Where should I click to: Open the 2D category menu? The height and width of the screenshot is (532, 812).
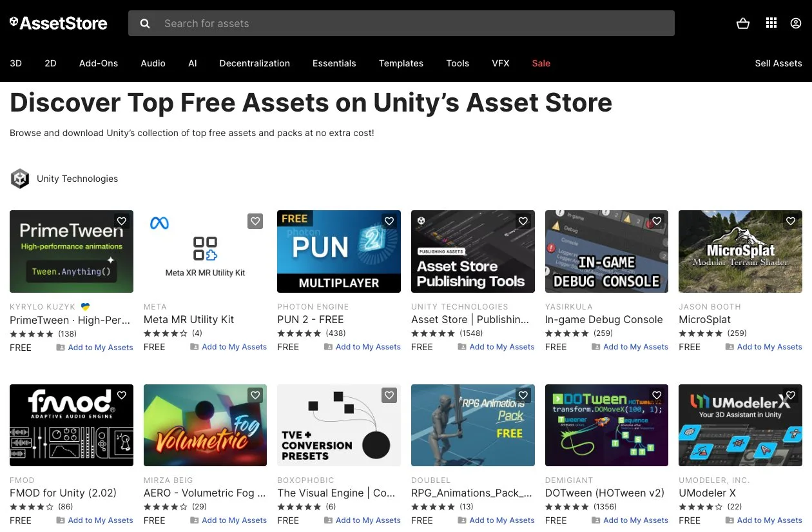50,63
